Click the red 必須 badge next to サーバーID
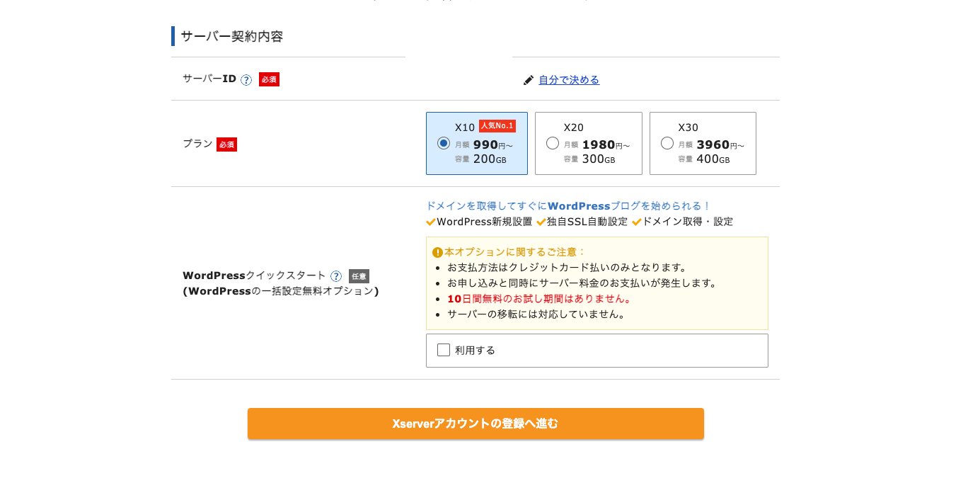 269,79
